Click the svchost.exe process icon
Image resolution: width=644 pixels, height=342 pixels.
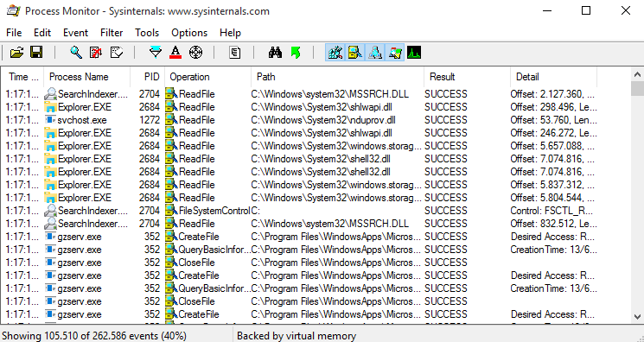[50, 120]
